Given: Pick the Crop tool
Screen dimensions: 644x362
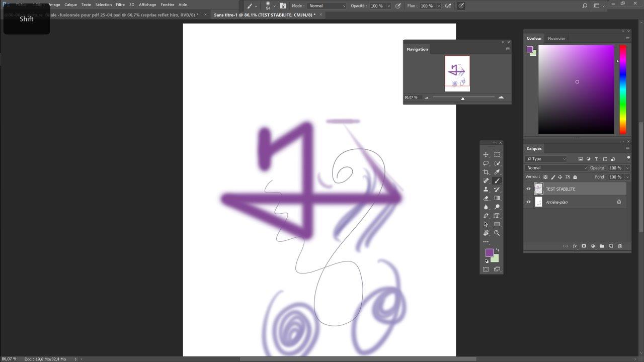Looking at the screenshot, I should [486, 172].
